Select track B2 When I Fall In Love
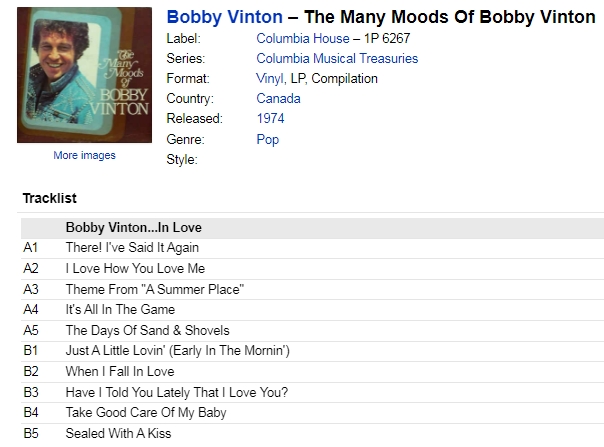 tap(312, 372)
